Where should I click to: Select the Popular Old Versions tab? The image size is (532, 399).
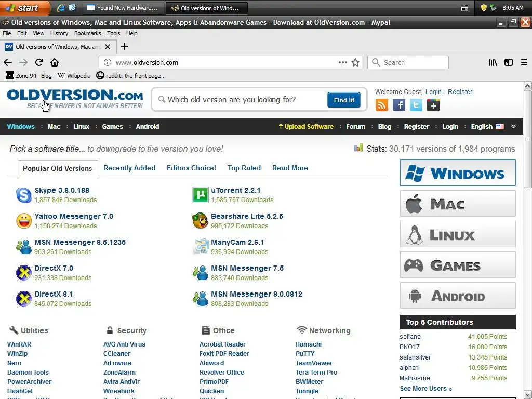pyautogui.click(x=57, y=168)
